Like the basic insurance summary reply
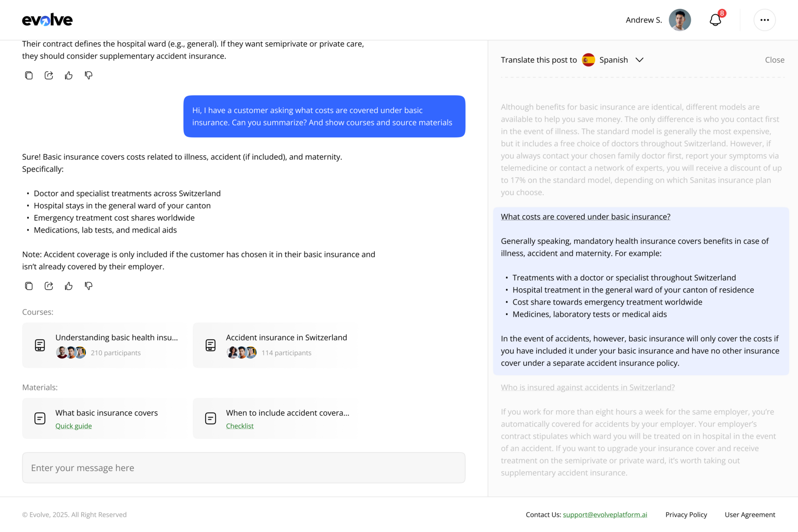 click(x=69, y=285)
